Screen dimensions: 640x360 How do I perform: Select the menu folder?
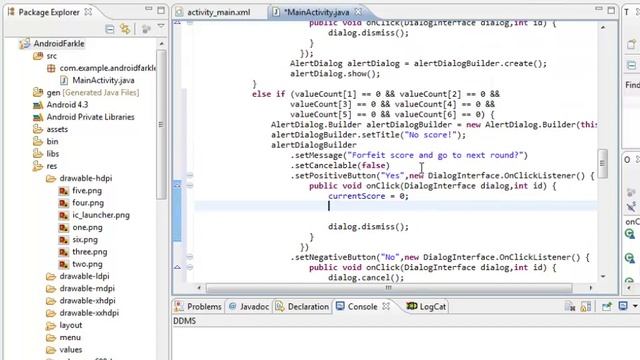coord(70,338)
